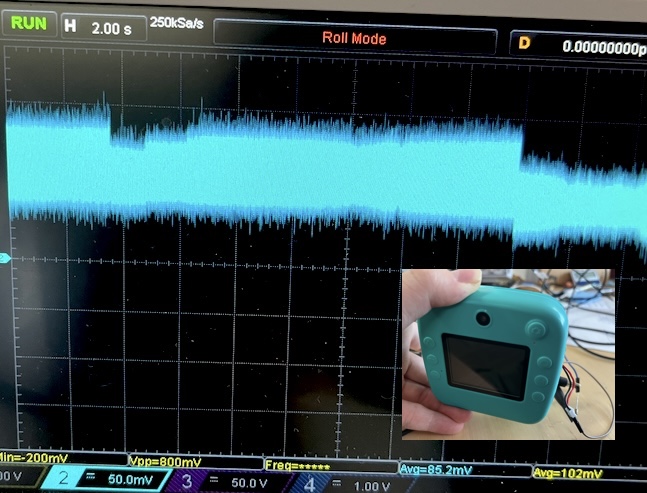Image resolution: width=647 pixels, height=493 pixels.
Task: Select the channel 2 50.0mV tab
Action: 106,479
